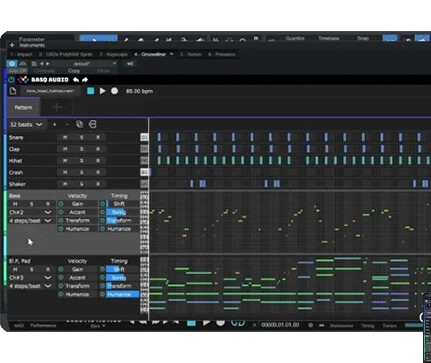Open the E.P. Pad 4 steps/beat dropdown
This screenshot has width=431, height=363.
click(30, 286)
